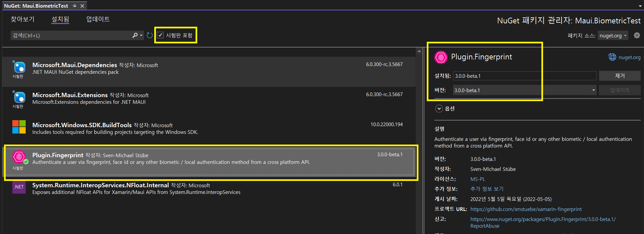The width and height of the screenshot is (644, 234).
Task: Click the installed version 3.0.0-beta.1 field
Action: 524,76
